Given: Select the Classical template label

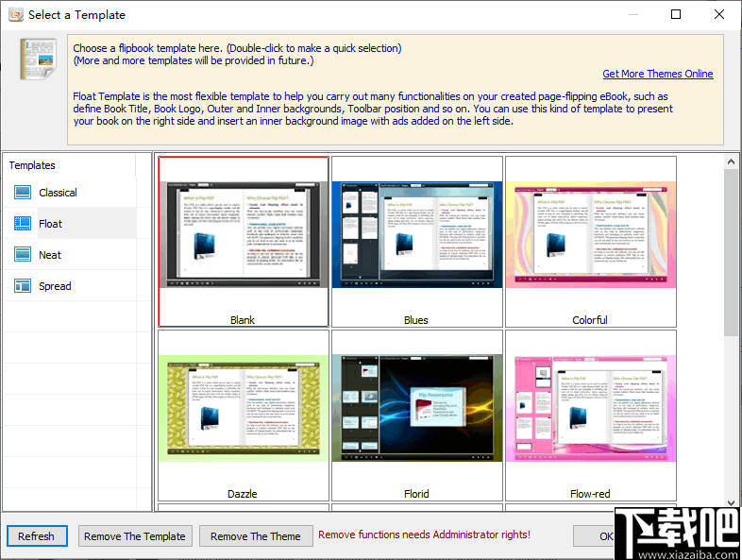Looking at the screenshot, I should point(58,193).
